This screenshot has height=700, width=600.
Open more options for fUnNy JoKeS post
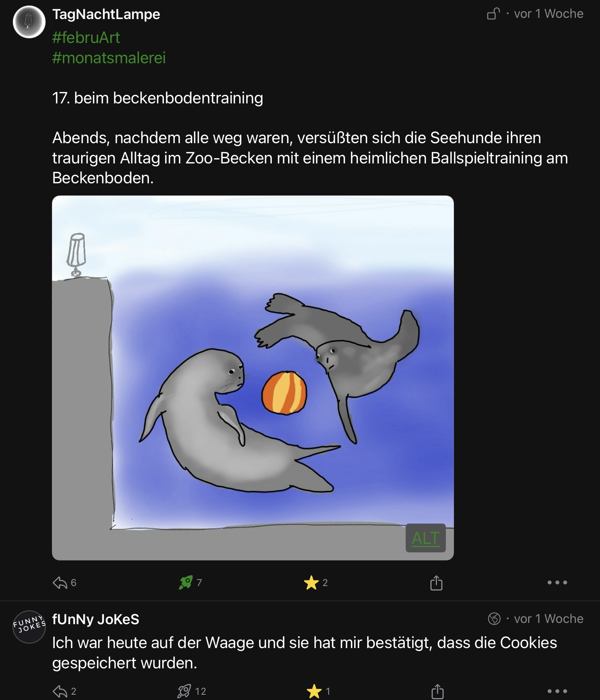[x=557, y=691]
